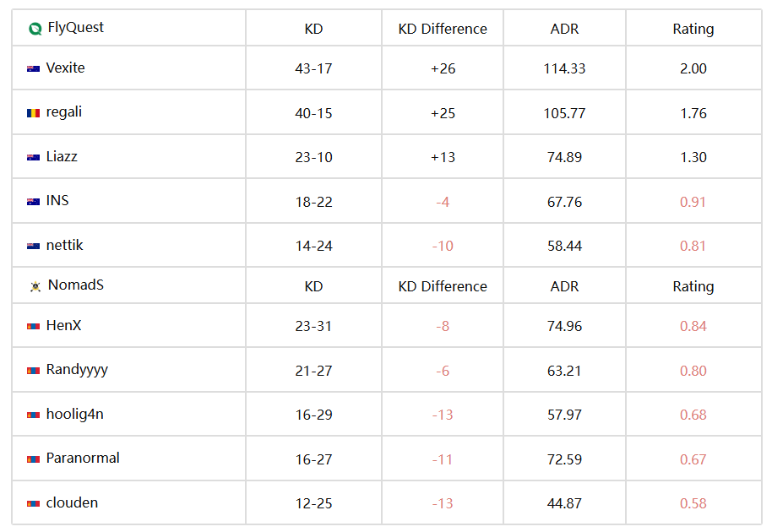772x532 pixels.
Task: Click the NomadS team logo icon
Action: click(x=35, y=286)
